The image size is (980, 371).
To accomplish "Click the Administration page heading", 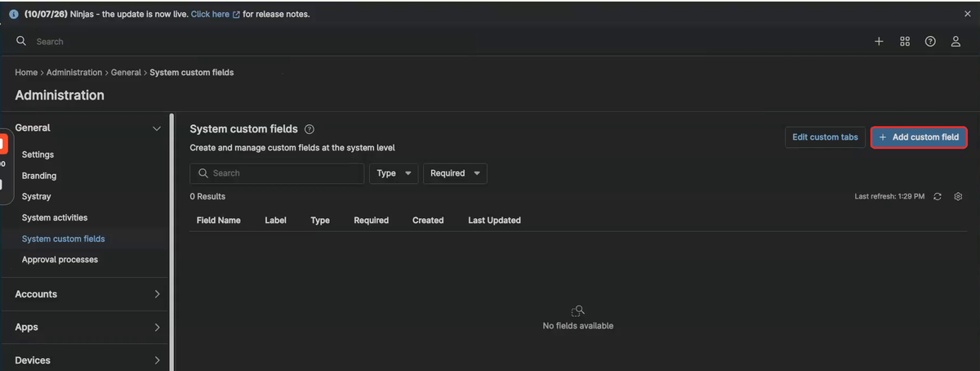I will (x=60, y=96).
